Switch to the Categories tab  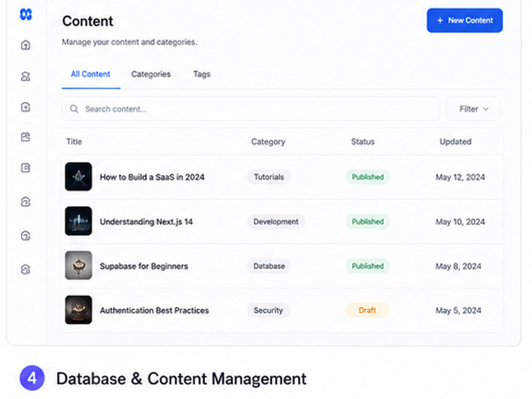click(151, 74)
